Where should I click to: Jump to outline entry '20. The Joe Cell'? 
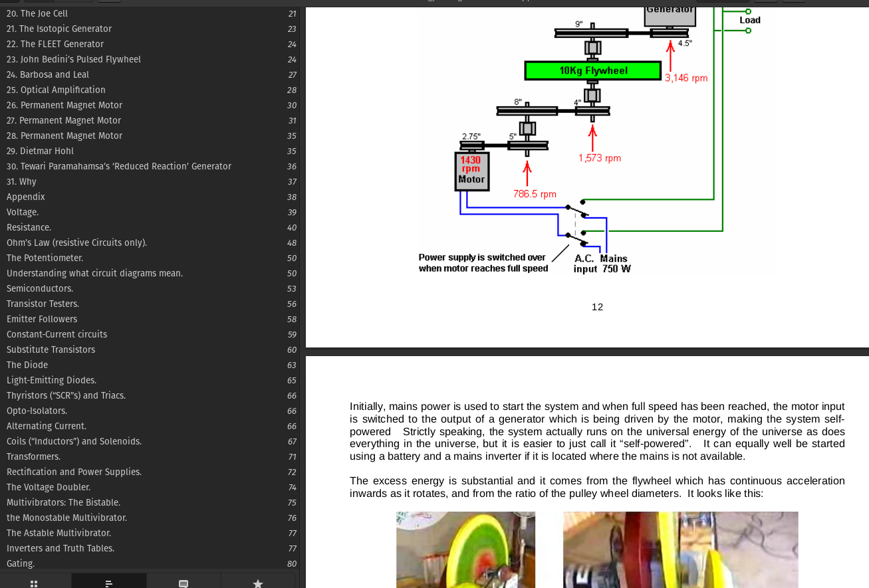tap(37, 13)
